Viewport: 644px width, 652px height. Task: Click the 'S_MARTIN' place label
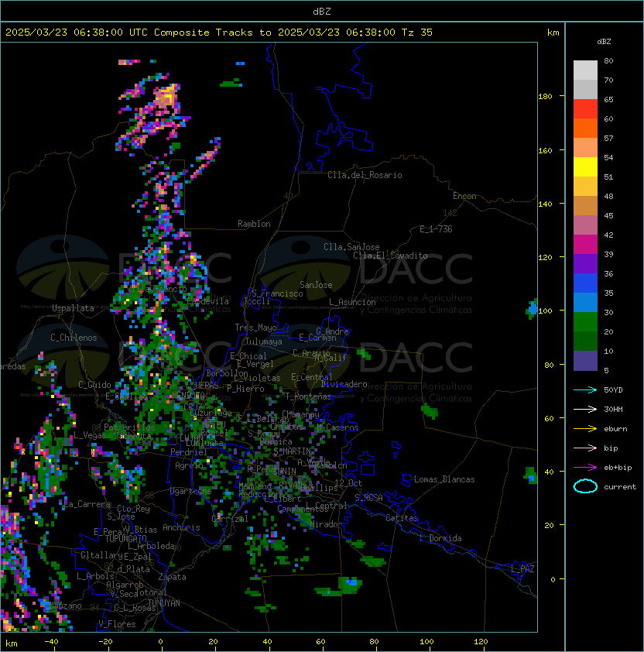click(x=292, y=451)
